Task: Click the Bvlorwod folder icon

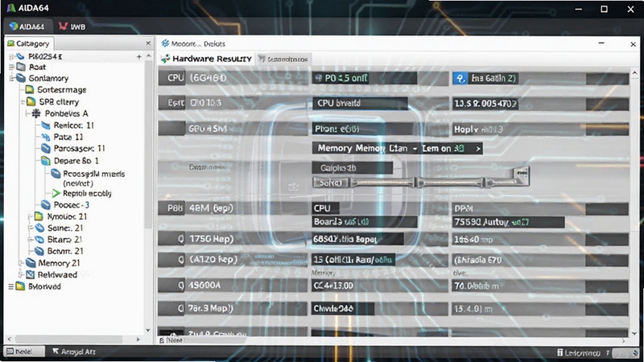Action: click(21, 286)
